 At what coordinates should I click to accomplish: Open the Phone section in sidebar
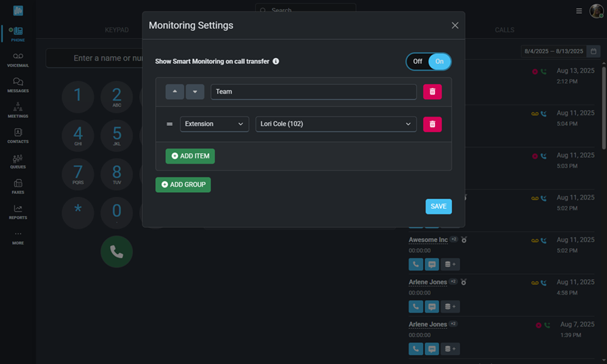[x=18, y=34]
